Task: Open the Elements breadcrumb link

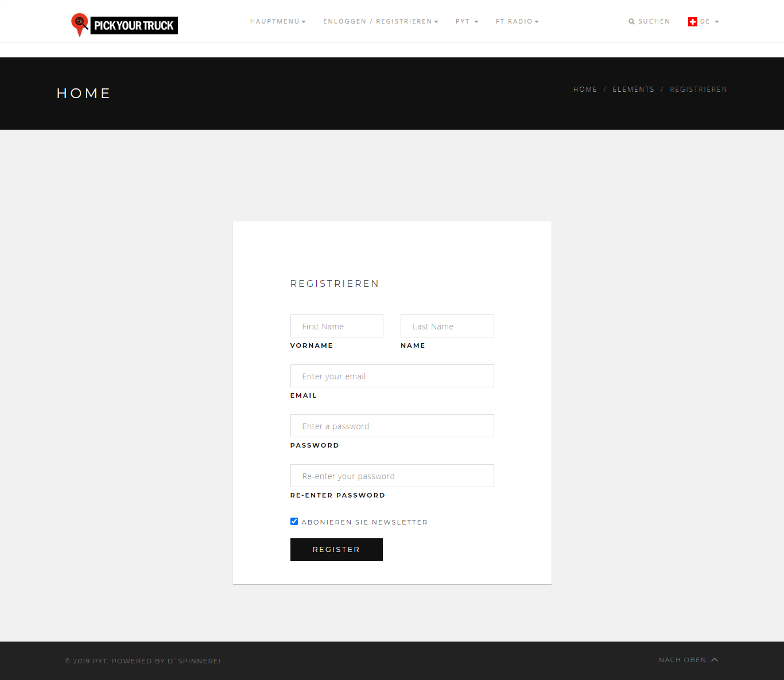Action: pyautogui.click(x=633, y=90)
